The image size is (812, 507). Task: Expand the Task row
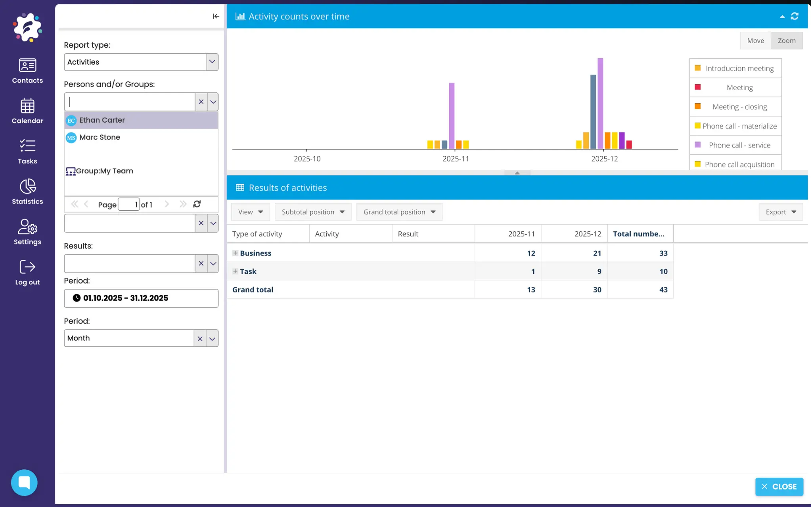coord(235,271)
